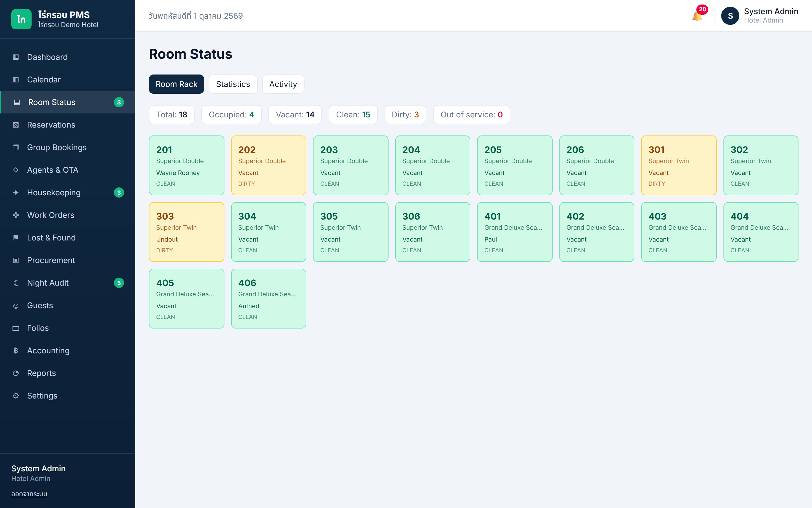Click the Work Orders icon
This screenshot has width=812, height=508.
16,215
